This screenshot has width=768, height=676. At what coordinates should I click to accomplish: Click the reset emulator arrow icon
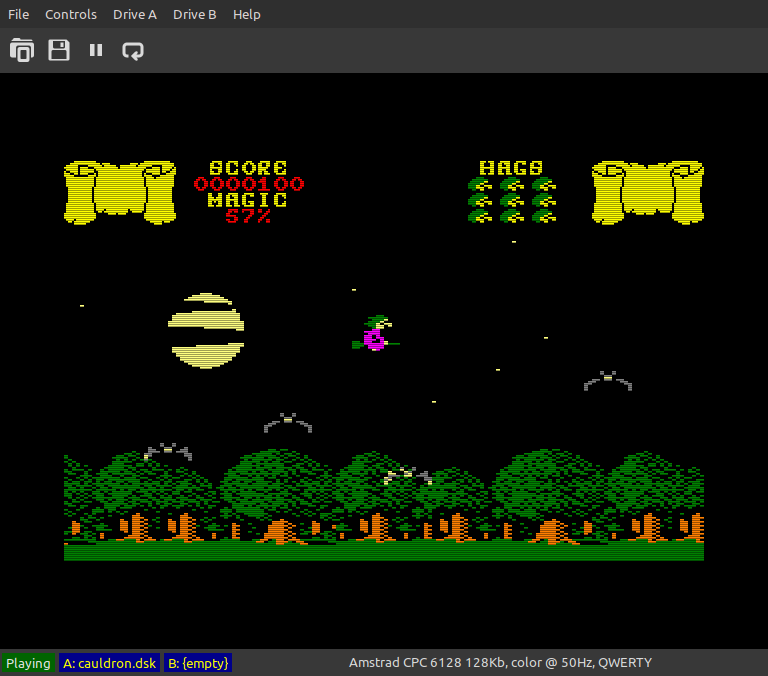click(x=133, y=51)
